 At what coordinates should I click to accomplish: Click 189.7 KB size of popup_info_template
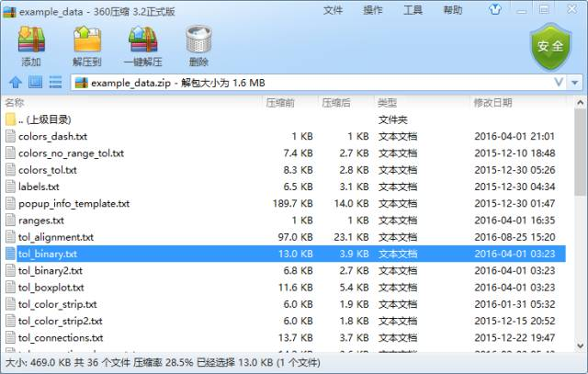[x=293, y=204]
